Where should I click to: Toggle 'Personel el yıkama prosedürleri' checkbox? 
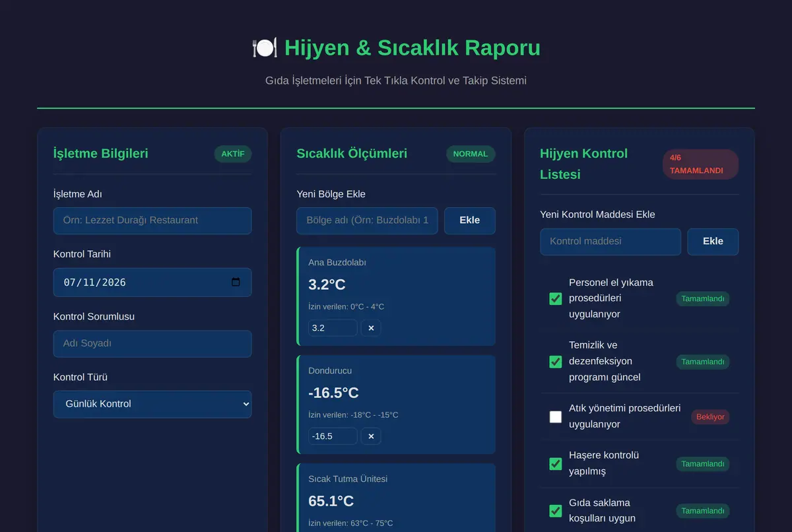coord(556,298)
